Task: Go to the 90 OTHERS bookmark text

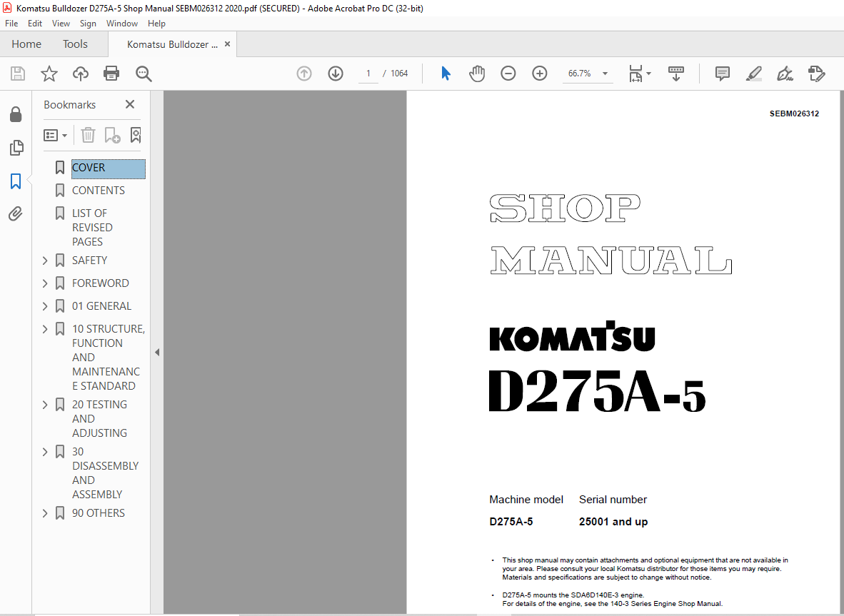Action: click(99, 513)
